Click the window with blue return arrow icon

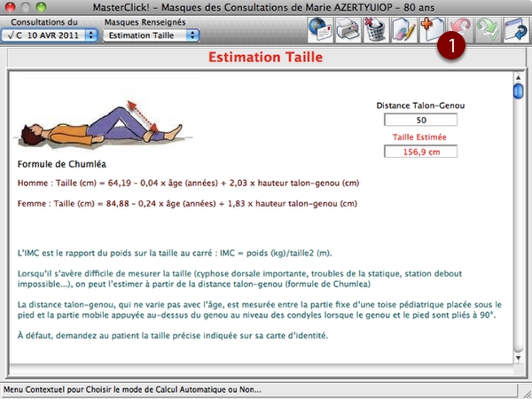point(516,30)
